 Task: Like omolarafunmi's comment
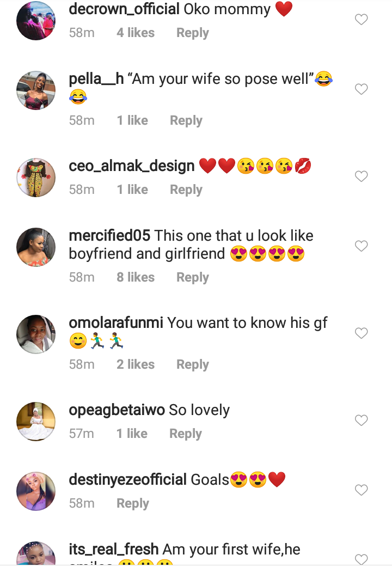[x=362, y=333]
